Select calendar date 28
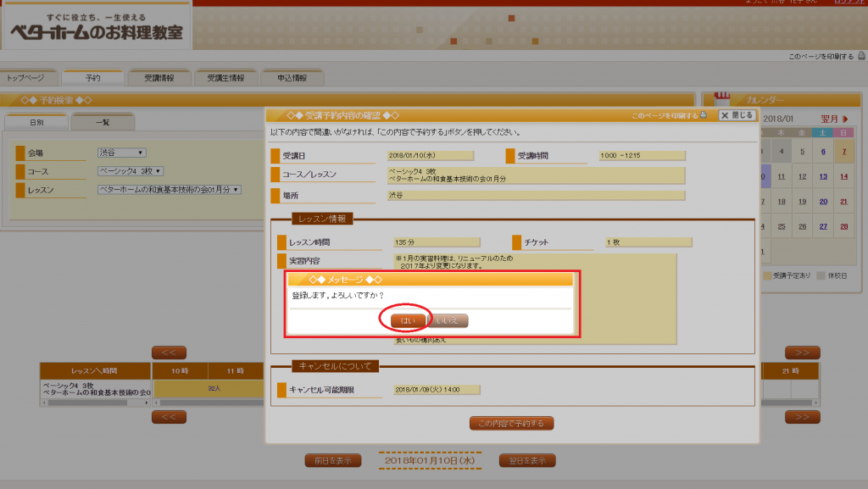Screen dimensions: 868x489 [x=843, y=226]
